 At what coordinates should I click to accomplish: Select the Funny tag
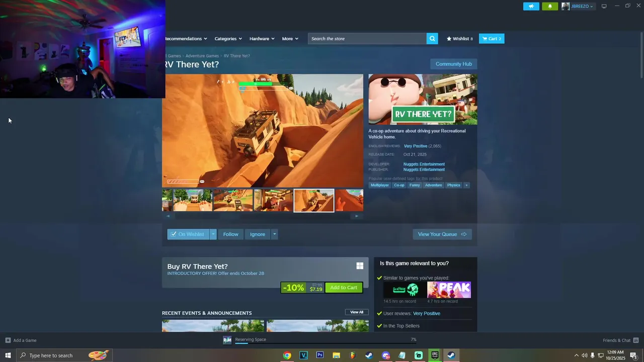point(415,185)
